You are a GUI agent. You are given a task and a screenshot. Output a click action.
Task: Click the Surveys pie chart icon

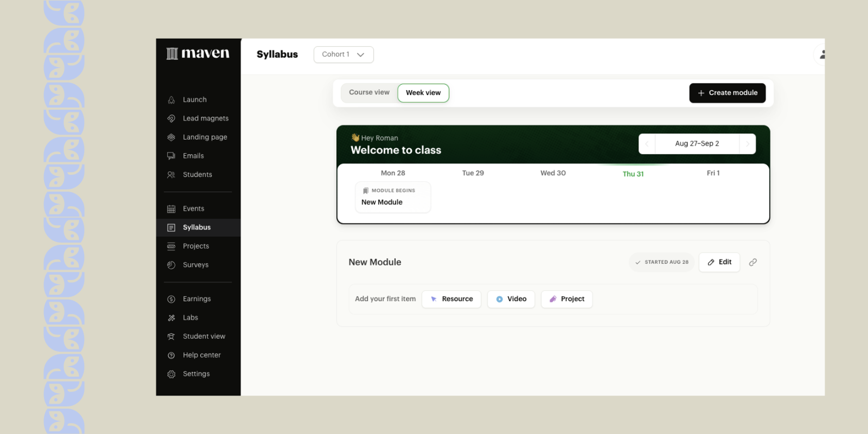pyautogui.click(x=171, y=265)
